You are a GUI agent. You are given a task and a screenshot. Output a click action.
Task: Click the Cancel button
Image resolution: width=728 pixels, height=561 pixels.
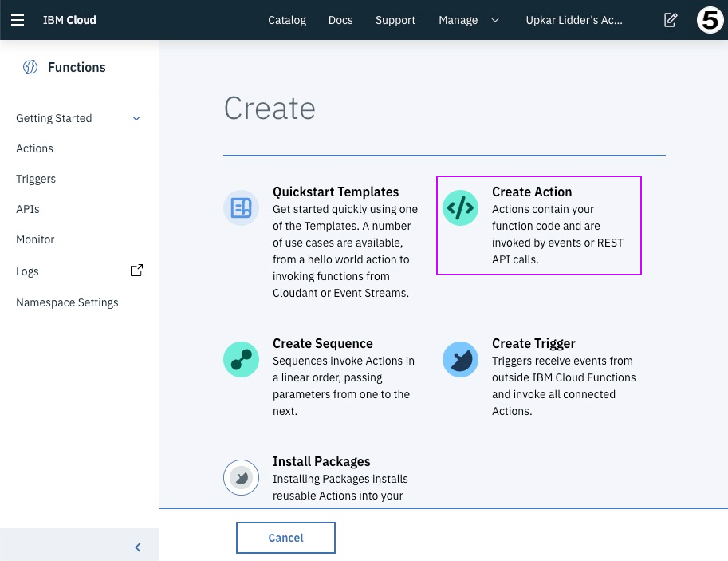285,538
